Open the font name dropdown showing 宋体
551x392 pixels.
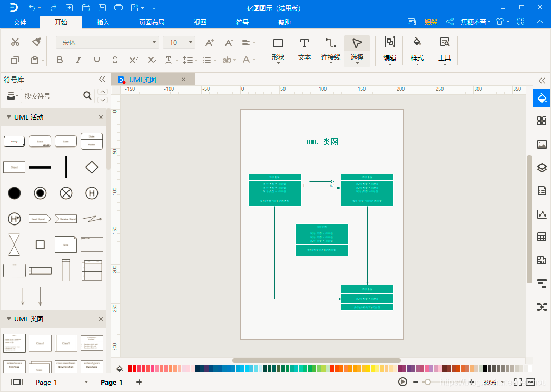pos(107,43)
